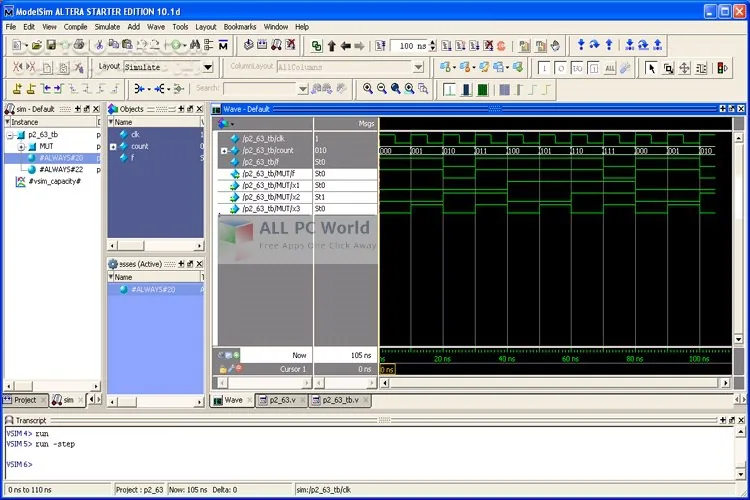Screen dimensions: 750x500
Task: Open the Layout Simulate dropdown
Action: pyautogui.click(x=208, y=67)
